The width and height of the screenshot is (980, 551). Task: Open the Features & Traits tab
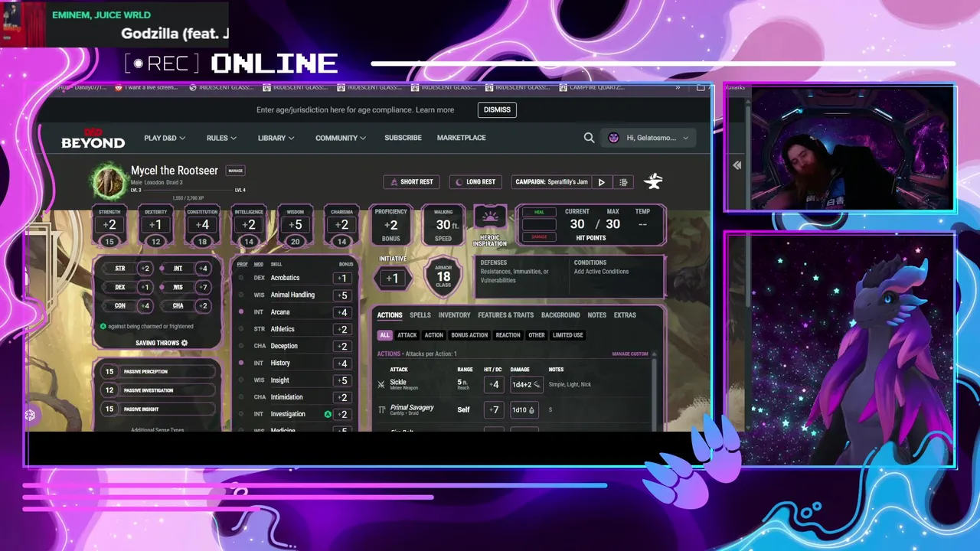coord(505,315)
